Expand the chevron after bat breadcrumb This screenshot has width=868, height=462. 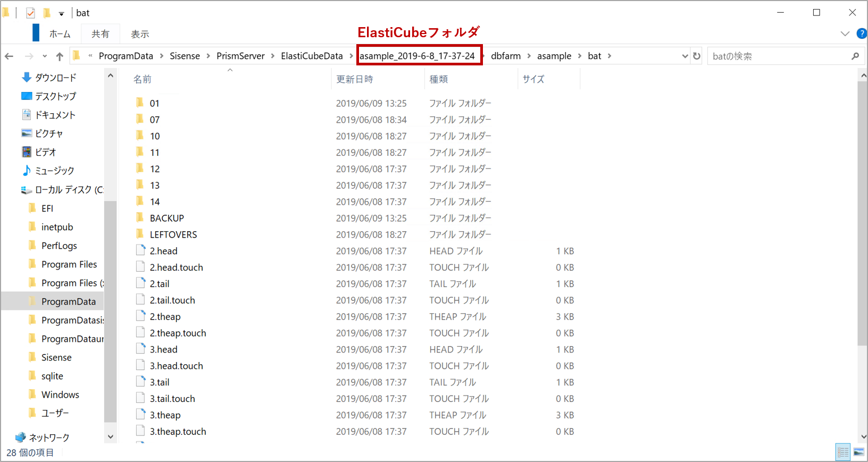(x=609, y=56)
